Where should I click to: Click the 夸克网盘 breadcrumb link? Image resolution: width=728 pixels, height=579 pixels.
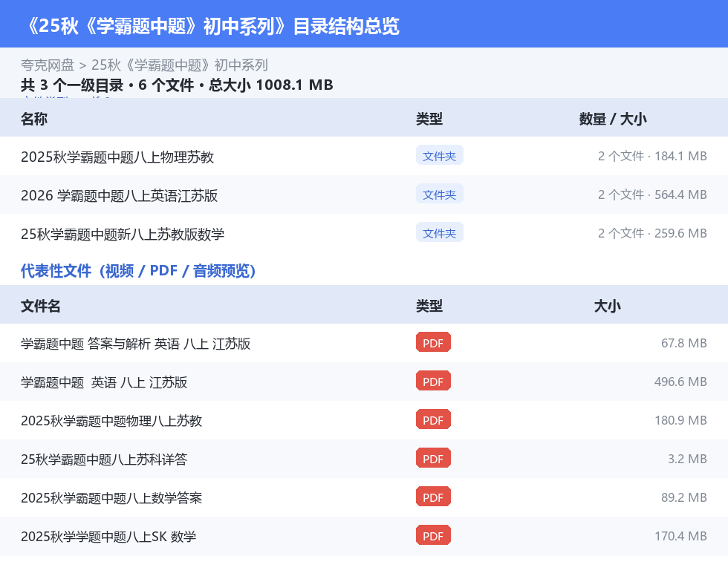tap(48, 65)
